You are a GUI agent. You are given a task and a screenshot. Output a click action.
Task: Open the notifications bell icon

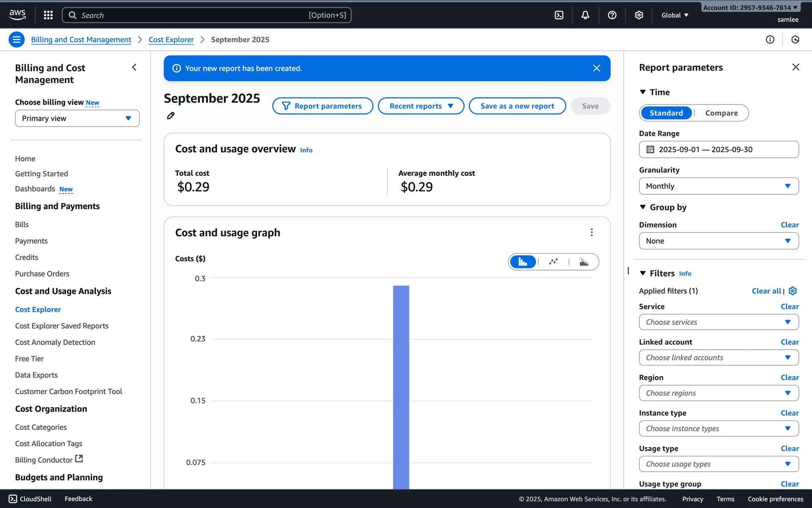tap(585, 15)
